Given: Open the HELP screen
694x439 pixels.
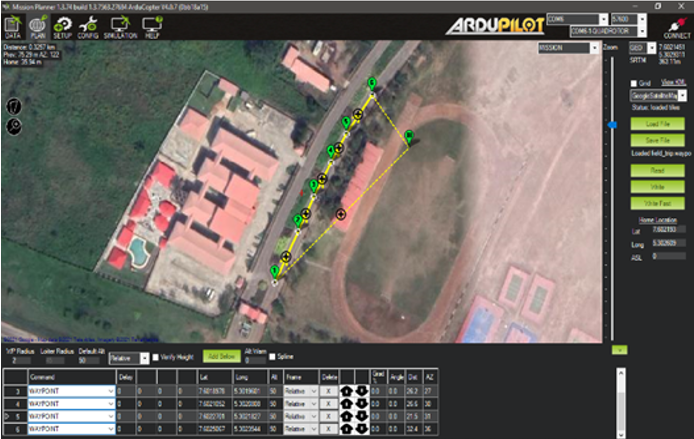Looking at the screenshot, I should pos(152,27).
